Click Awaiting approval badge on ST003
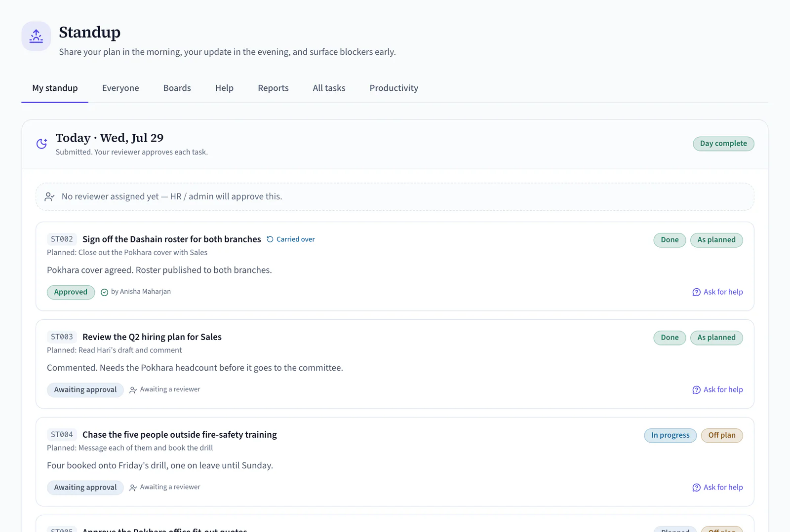790x532 pixels. pos(85,390)
